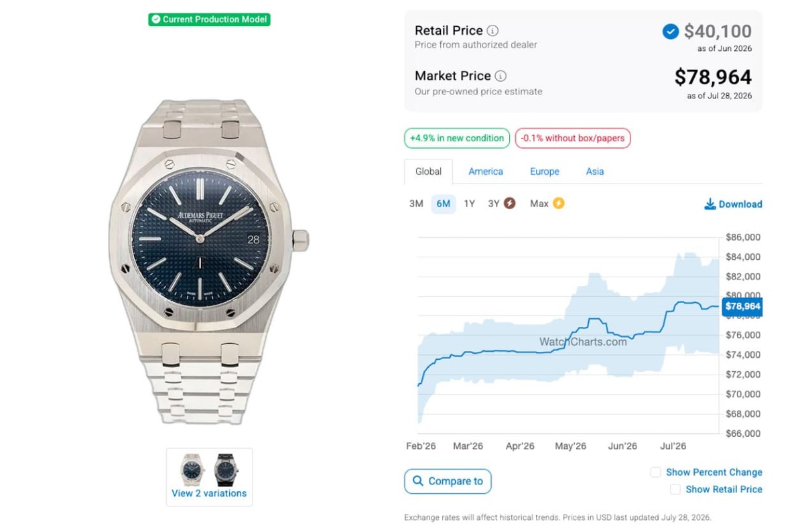Viewport: 804px width, 532px height.
Task: Click the Market Price info icon
Action: (500, 76)
